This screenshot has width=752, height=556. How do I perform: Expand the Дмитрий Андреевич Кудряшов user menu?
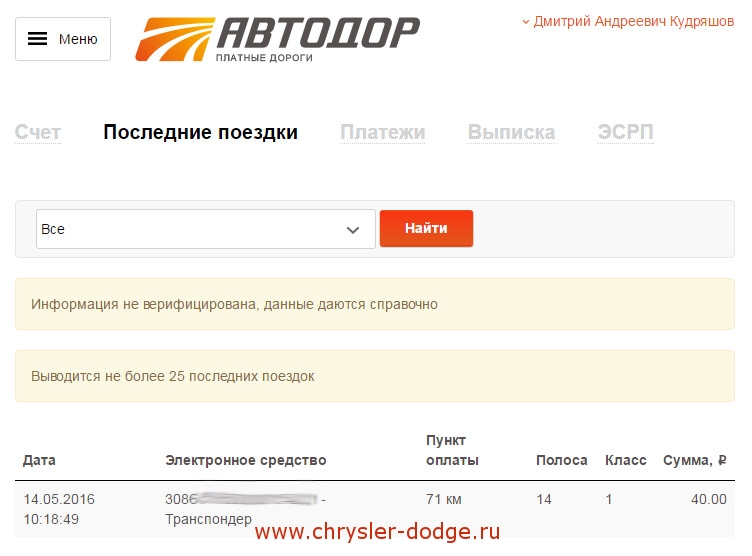pyautogui.click(x=628, y=22)
